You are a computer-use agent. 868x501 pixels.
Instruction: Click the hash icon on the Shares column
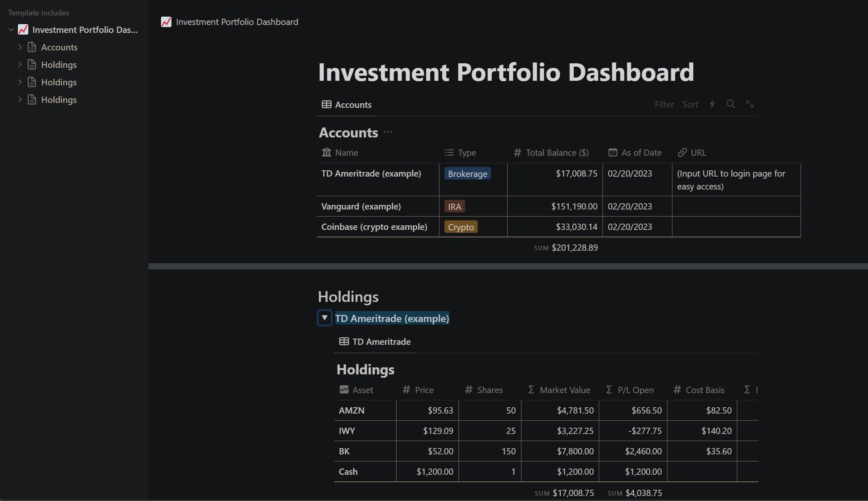(469, 390)
